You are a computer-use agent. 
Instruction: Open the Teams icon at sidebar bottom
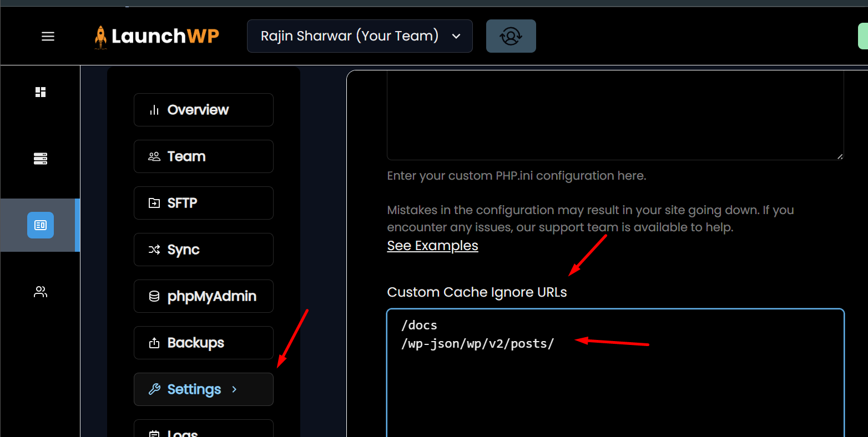[40, 291]
